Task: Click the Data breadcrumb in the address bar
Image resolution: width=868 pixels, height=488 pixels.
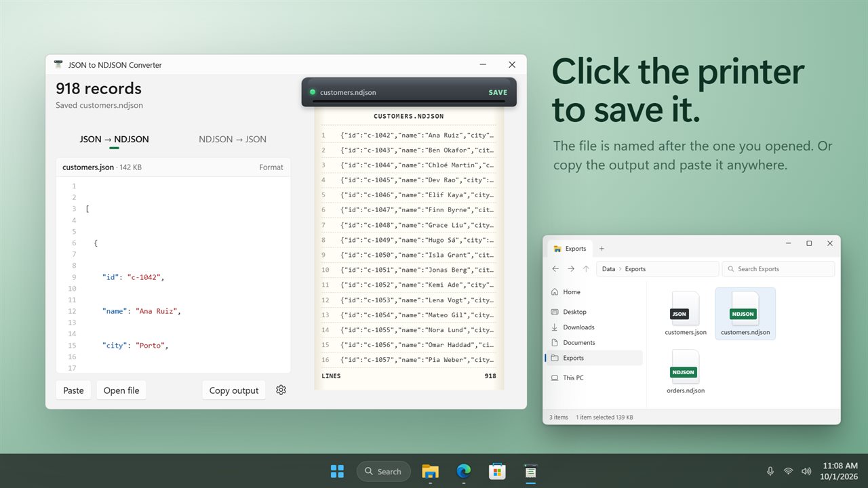Action: (608, 269)
